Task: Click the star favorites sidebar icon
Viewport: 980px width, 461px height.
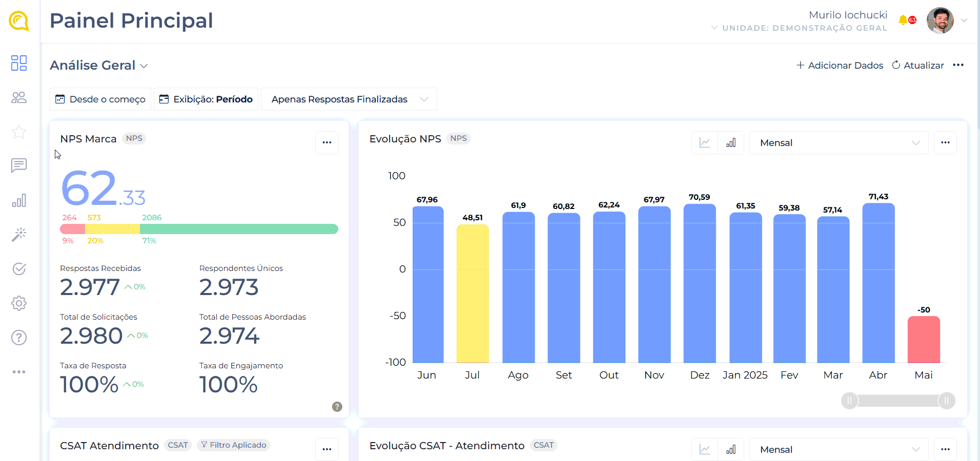Action: click(x=19, y=132)
